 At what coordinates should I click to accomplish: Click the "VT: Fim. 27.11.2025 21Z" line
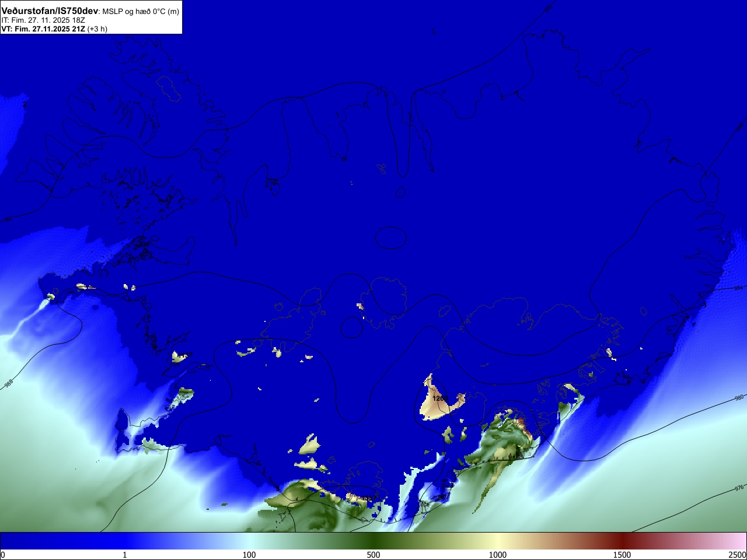[x=43, y=29]
